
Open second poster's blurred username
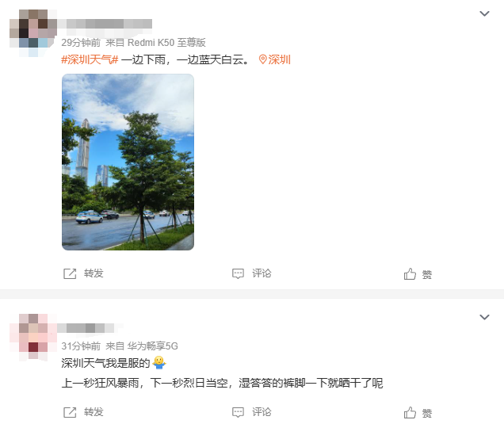(x=86, y=328)
